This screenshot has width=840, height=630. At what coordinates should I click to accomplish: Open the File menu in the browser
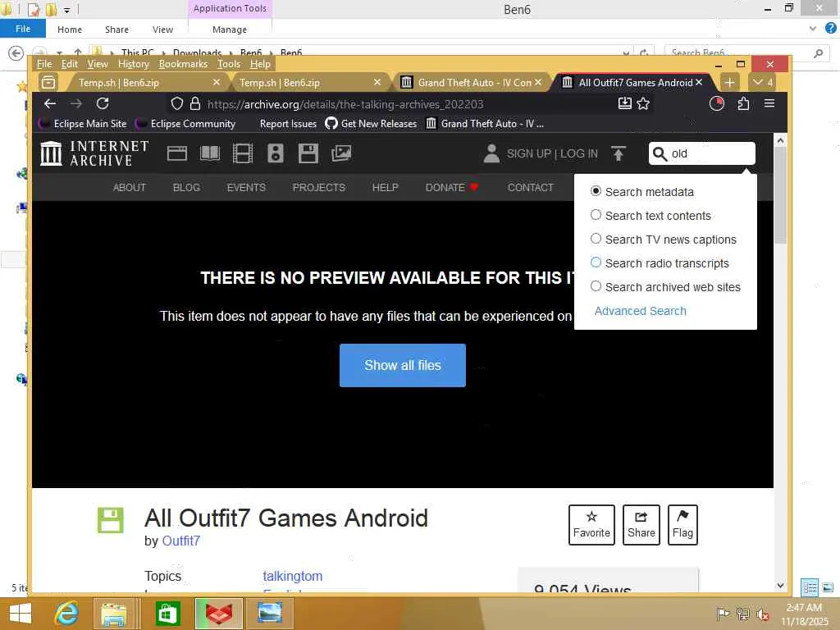click(44, 64)
